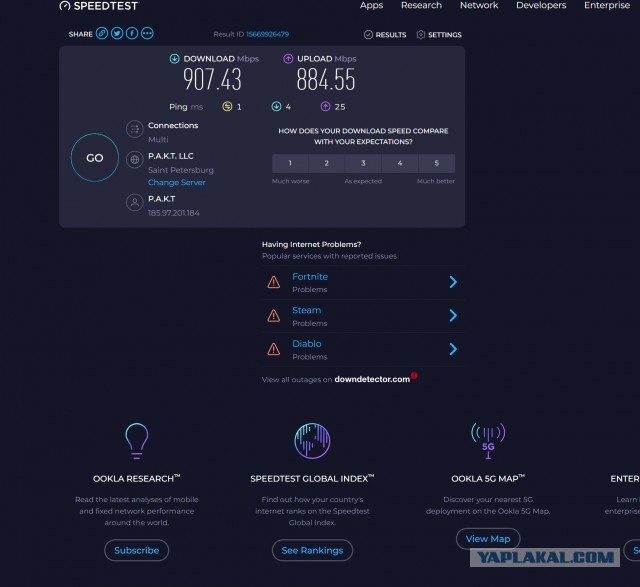Share result on Twitter
640x587 pixels.
117,33
